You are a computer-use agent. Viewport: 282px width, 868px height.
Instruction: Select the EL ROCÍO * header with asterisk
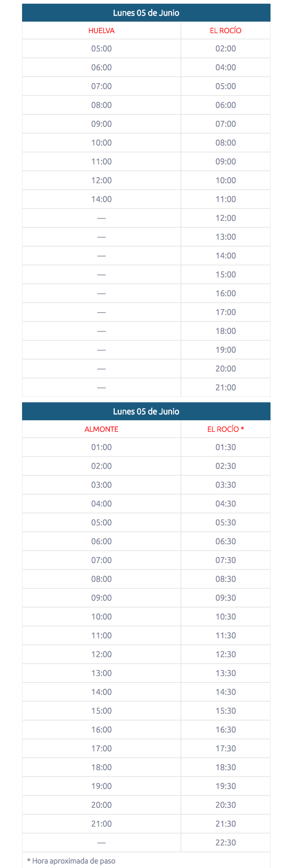tap(226, 429)
